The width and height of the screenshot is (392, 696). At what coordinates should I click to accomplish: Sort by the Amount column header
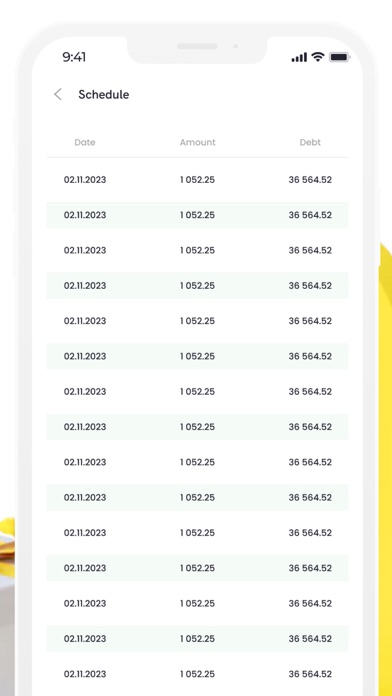(198, 142)
